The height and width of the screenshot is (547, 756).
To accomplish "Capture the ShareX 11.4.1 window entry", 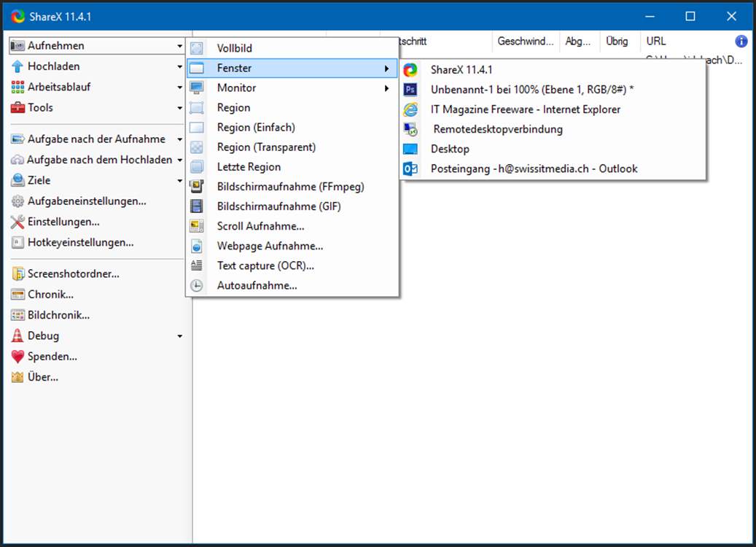I will click(553, 70).
